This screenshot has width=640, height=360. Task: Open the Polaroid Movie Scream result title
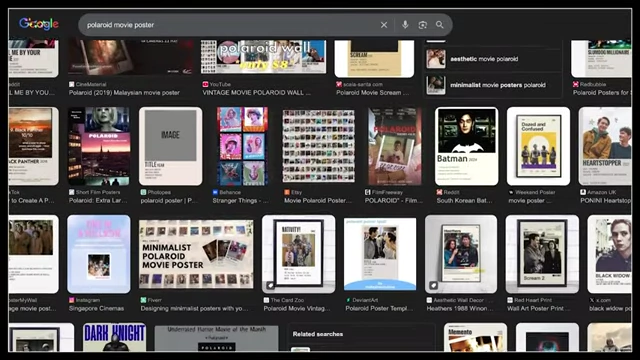[x=373, y=93]
